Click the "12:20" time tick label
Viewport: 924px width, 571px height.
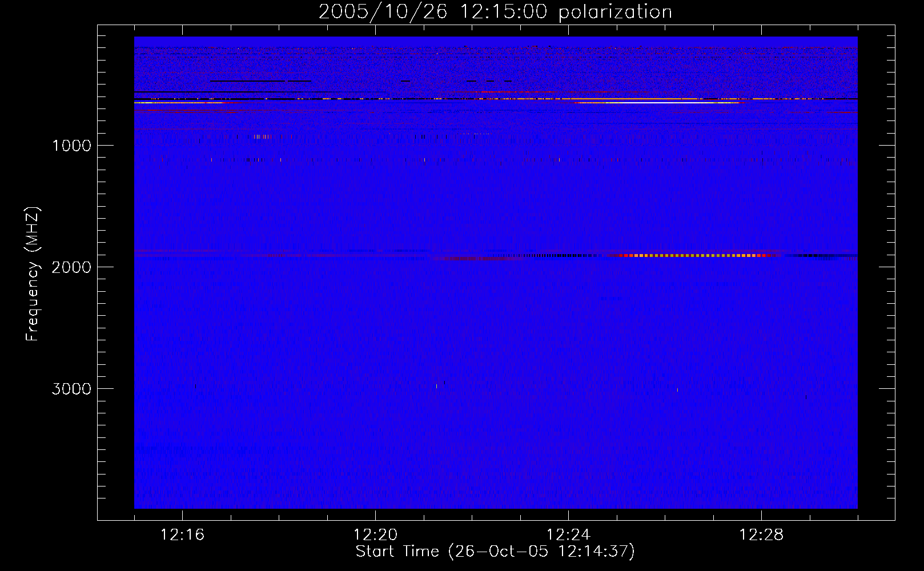click(x=375, y=535)
